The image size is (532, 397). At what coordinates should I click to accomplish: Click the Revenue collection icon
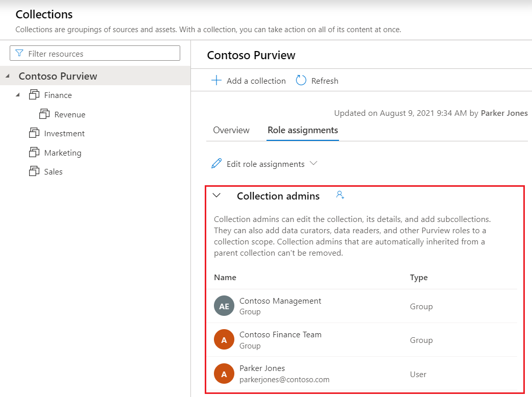pyautogui.click(x=45, y=114)
